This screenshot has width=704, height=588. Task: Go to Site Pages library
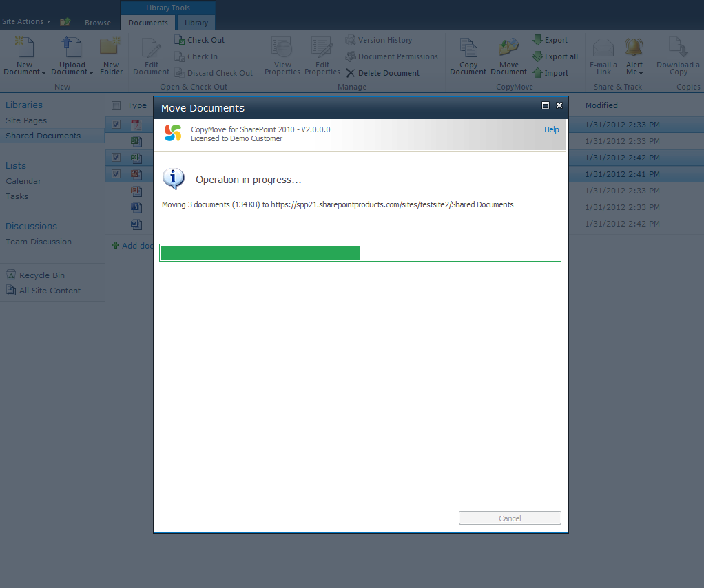[26, 120]
